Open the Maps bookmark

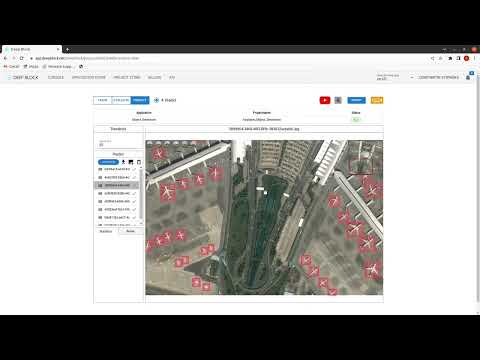coord(31,67)
